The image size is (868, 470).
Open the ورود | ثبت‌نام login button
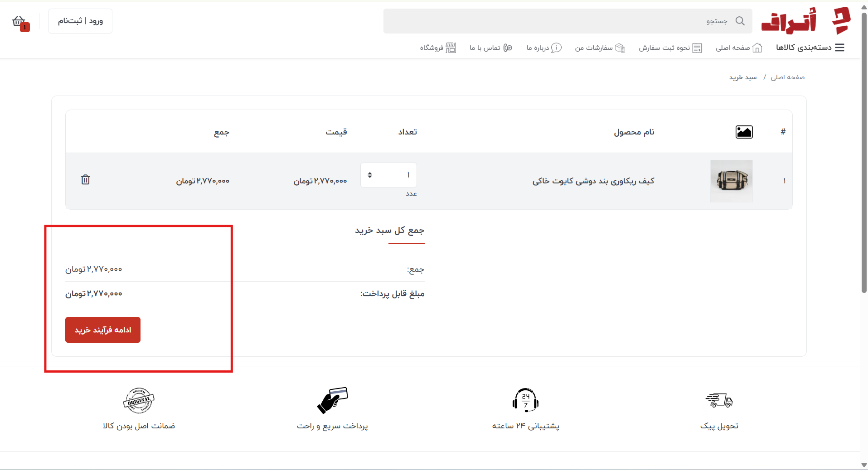(80, 21)
